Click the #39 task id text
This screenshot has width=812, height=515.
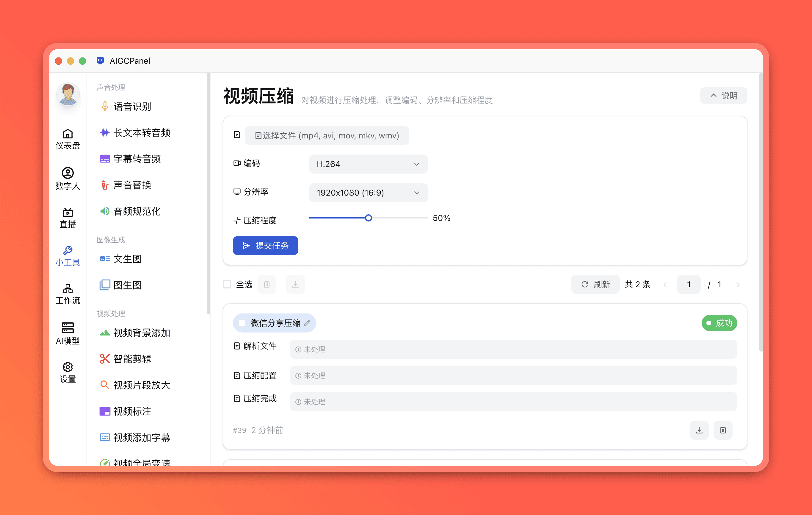click(239, 430)
